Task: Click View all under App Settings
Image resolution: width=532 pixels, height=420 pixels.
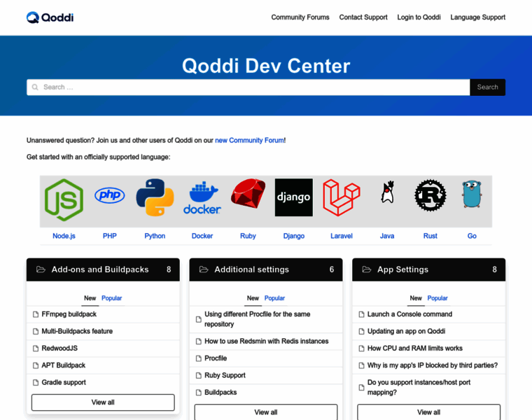Action: 428,412
